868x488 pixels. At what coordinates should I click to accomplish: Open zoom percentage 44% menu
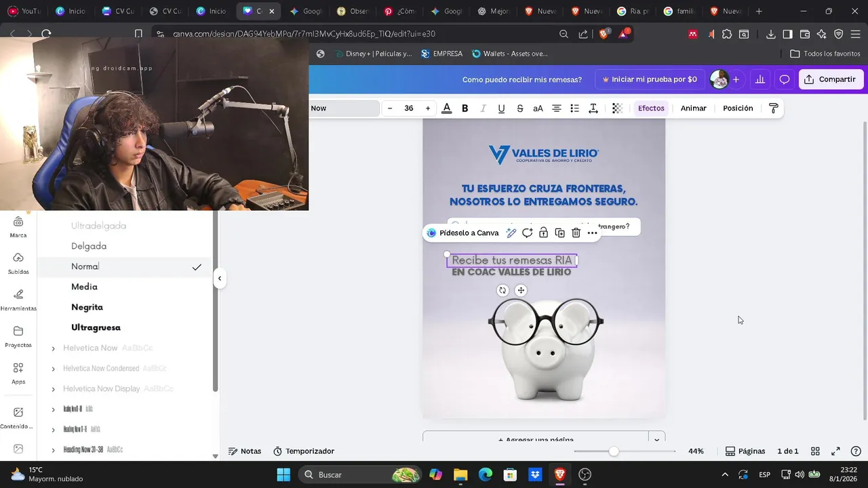tap(696, 451)
